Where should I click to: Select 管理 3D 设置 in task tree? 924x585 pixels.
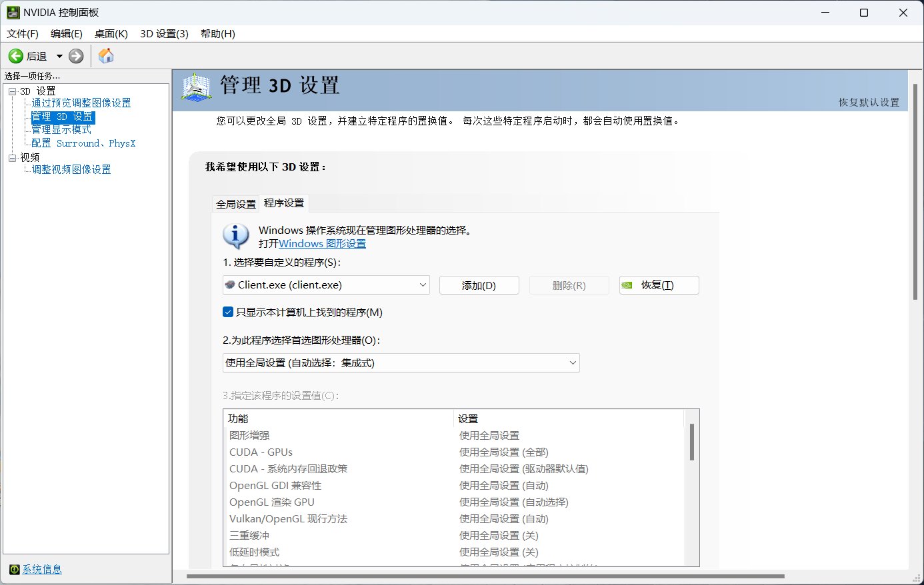(63, 117)
